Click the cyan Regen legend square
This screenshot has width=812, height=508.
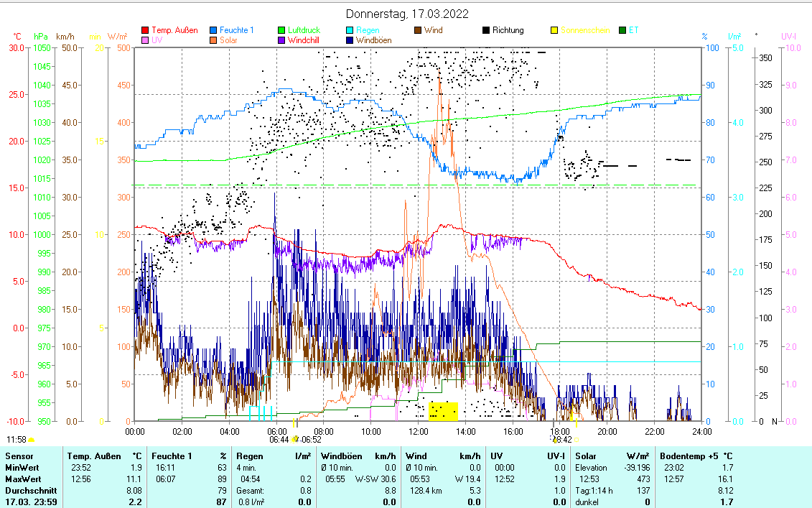(x=350, y=30)
